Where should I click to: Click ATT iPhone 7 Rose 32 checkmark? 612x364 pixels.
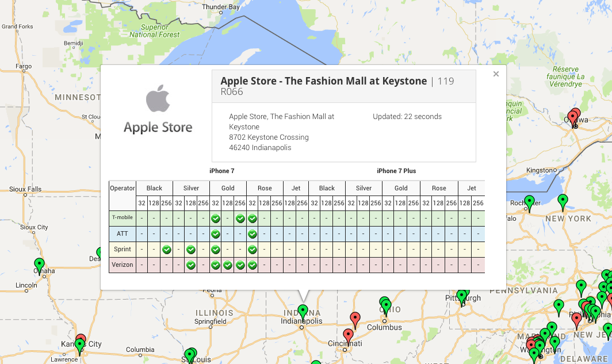pos(253,234)
